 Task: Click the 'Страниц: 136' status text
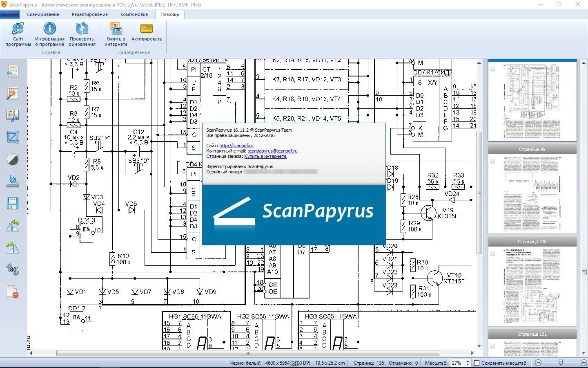[369, 363]
